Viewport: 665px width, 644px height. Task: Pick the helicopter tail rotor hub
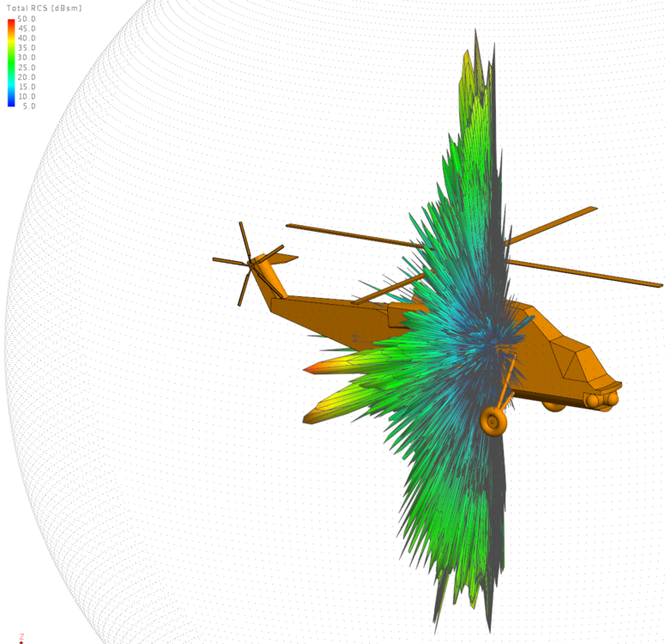(x=251, y=265)
